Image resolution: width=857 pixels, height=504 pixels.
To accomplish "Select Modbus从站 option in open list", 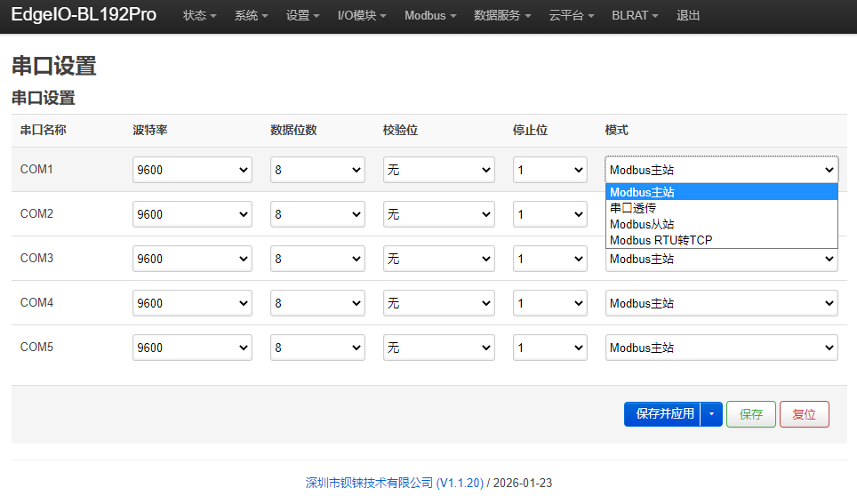I will pyautogui.click(x=722, y=224).
